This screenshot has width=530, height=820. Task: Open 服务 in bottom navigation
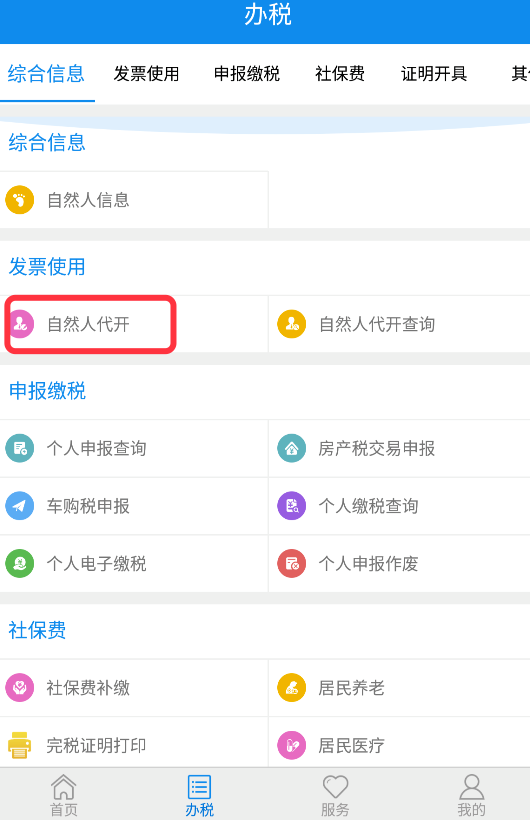pyautogui.click(x=335, y=795)
